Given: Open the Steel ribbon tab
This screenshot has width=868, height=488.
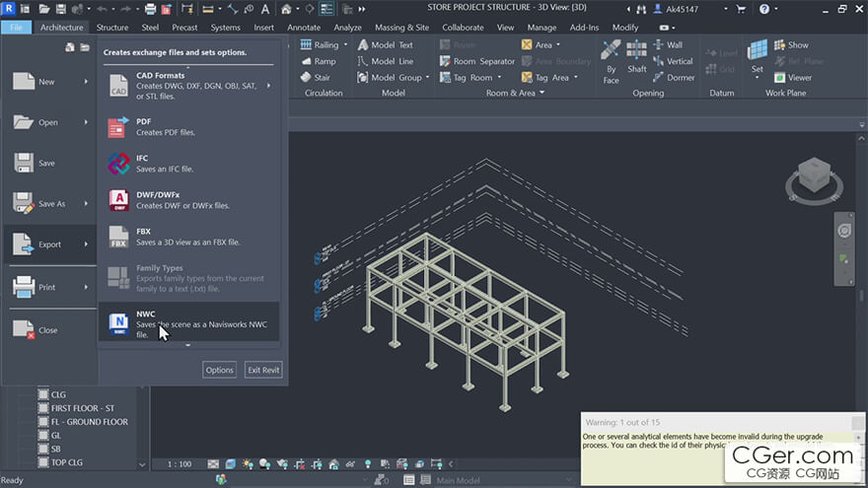Looking at the screenshot, I should (x=150, y=28).
